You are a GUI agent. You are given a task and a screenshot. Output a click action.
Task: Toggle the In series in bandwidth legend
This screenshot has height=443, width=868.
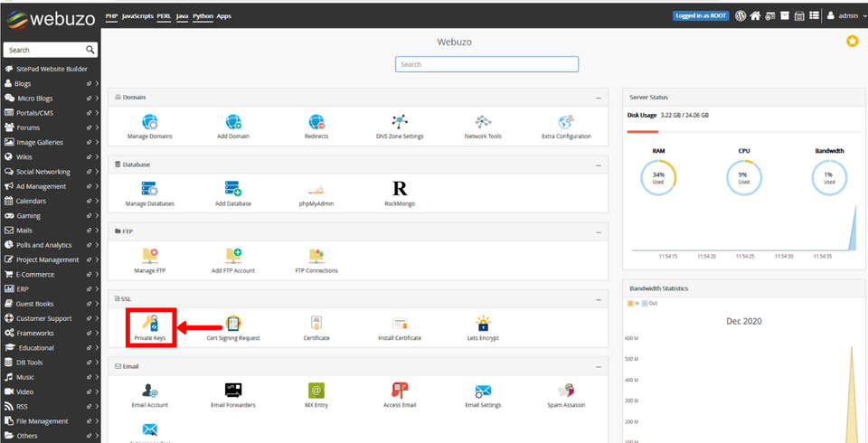coord(631,303)
